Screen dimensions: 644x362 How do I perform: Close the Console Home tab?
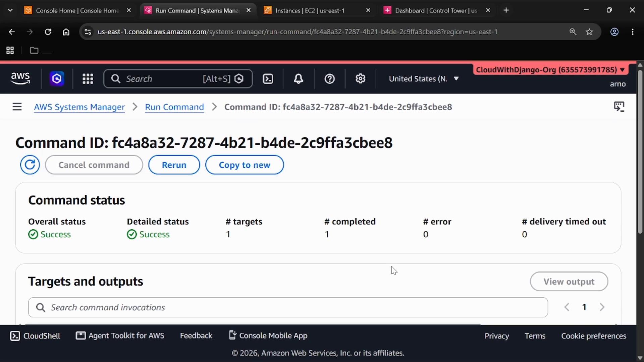(x=129, y=10)
